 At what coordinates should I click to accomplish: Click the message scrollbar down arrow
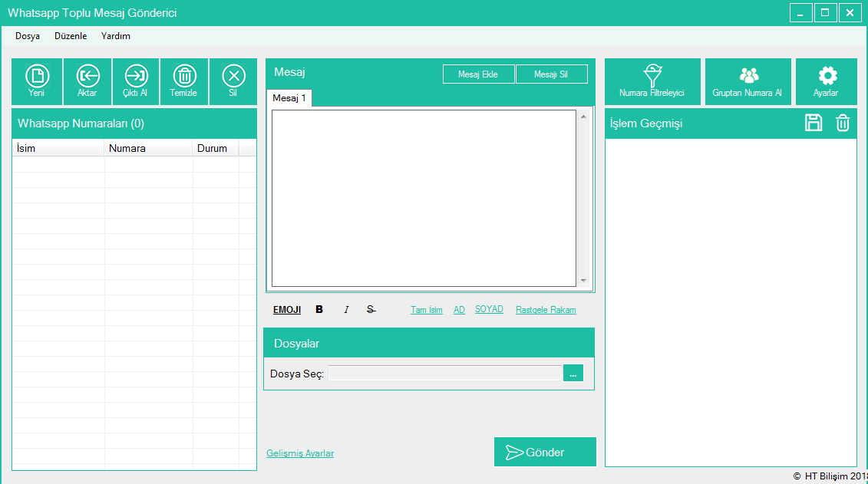(x=583, y=281)
